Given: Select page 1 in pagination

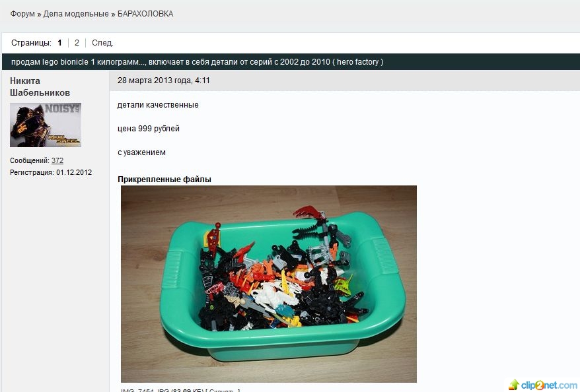Looking at the screenshot, I should click(x=59, y=43).
